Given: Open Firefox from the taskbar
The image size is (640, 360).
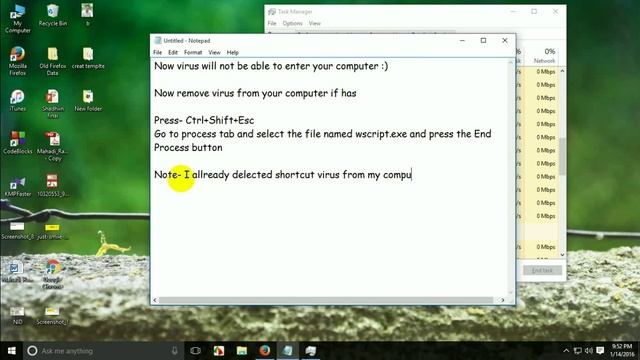Looking at the screenshot, I should 265,351.
